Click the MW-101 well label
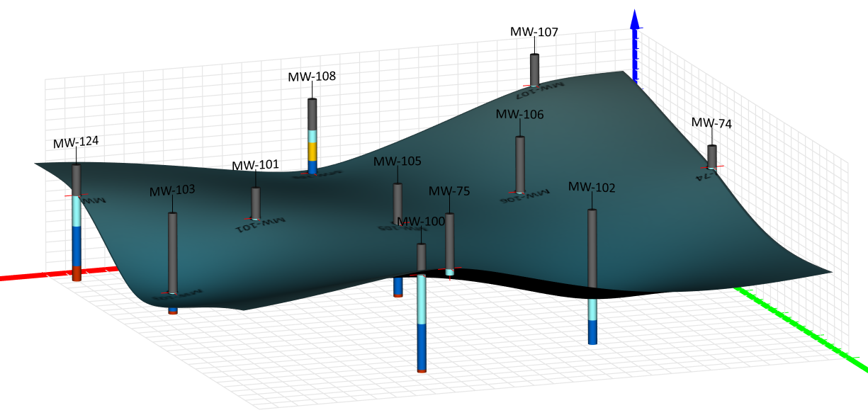 point(255,165)
